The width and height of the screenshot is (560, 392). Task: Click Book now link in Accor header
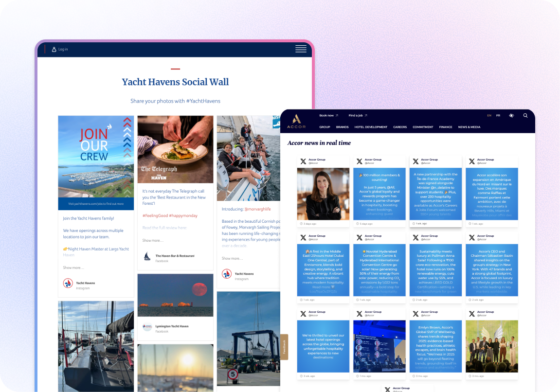tap(328, 115)
